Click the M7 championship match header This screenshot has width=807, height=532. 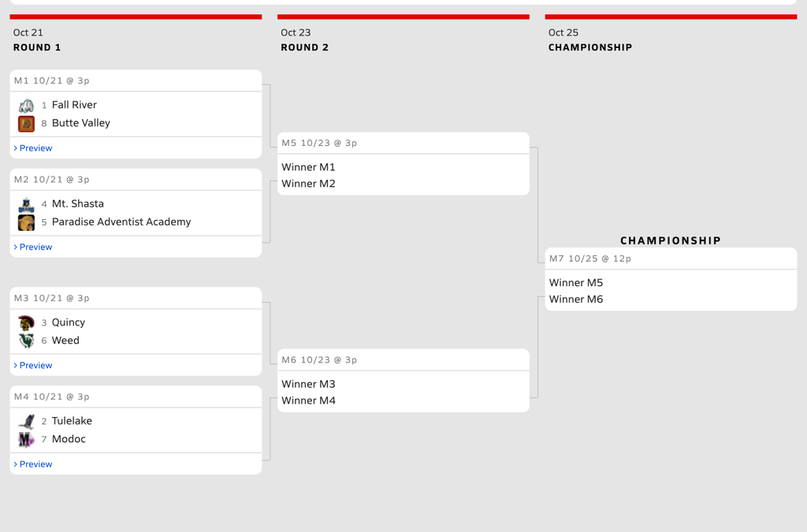[x=590, y=259]
